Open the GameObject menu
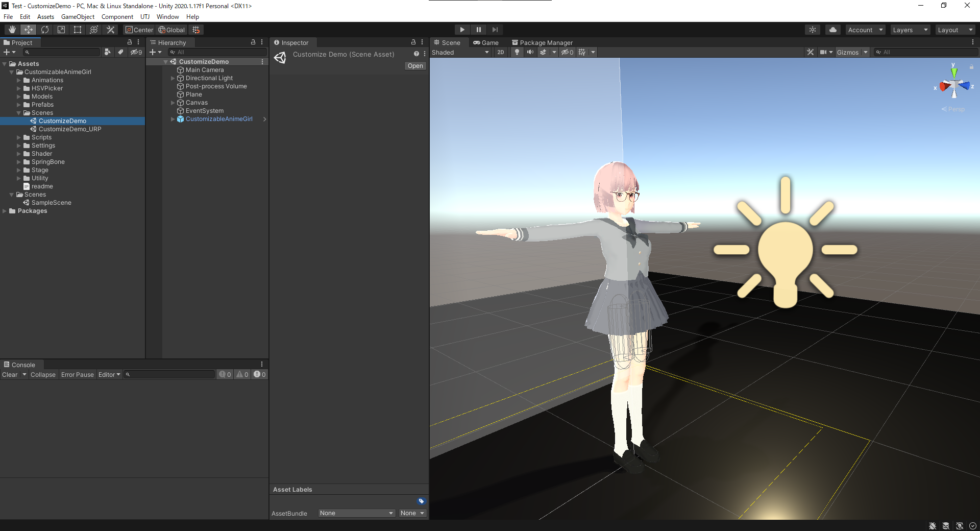This screenshot has height=531, width=980. coord(78,17)
